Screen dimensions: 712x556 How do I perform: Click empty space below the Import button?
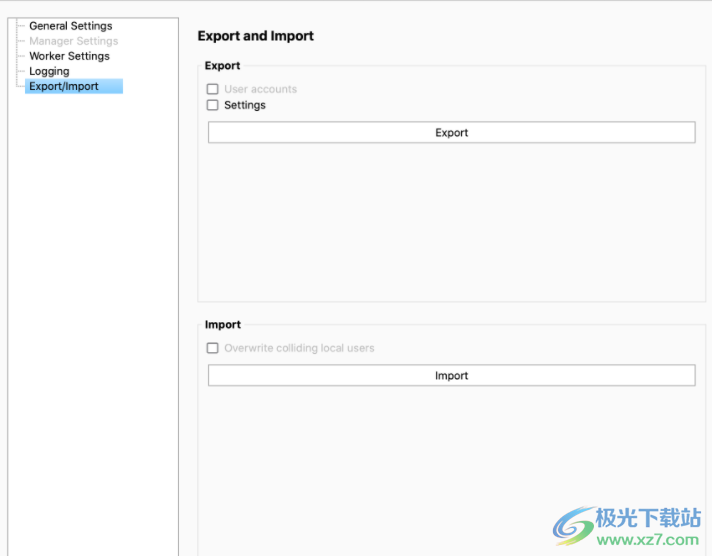pyautogui.click(x=450, y=460)
